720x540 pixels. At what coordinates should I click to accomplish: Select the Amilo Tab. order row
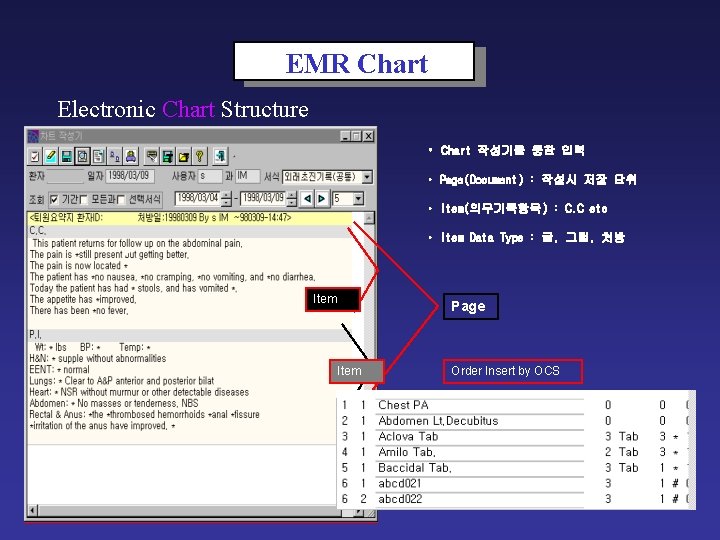[514, 452]
